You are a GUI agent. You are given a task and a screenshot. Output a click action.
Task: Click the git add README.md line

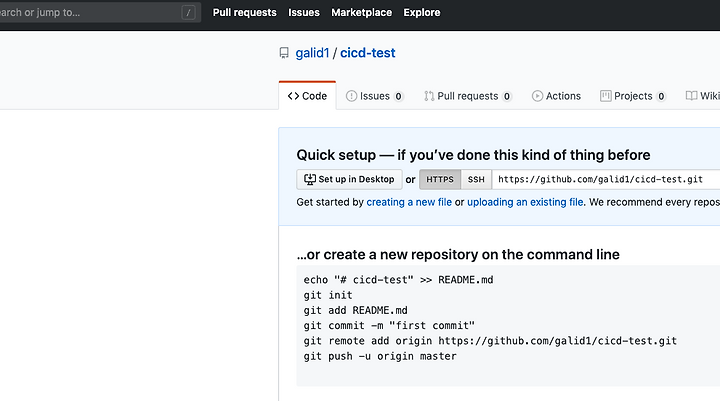pos(355,311)
